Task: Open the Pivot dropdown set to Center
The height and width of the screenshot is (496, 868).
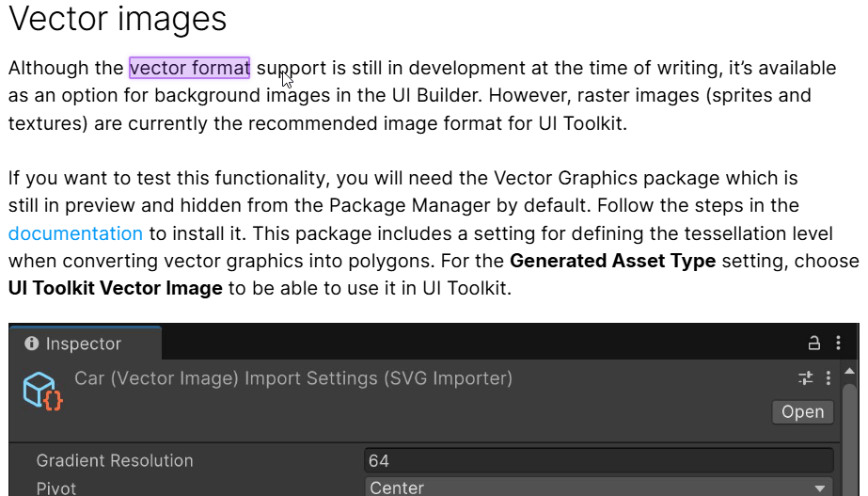Action: click(x=598, y=488)
